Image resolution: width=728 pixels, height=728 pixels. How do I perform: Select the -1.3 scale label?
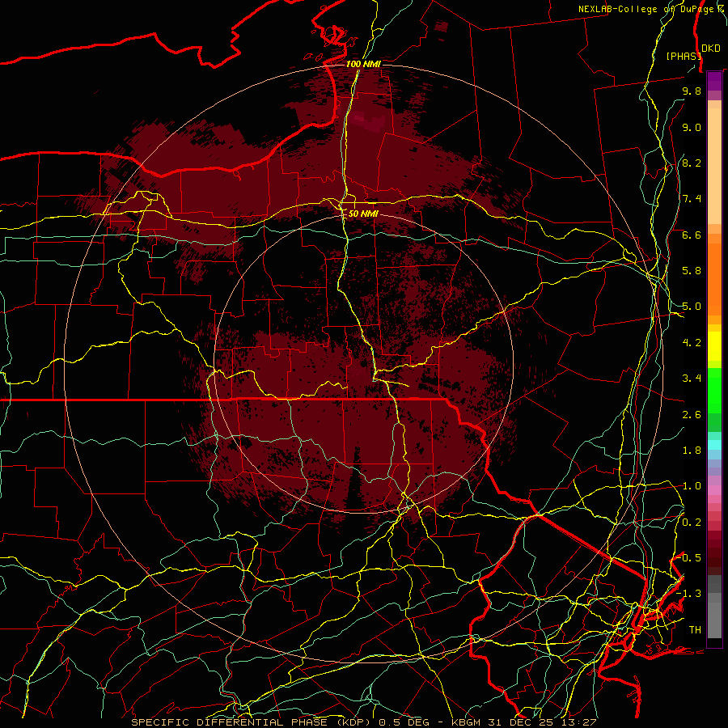pyautogui.click(x=689, y=594)
